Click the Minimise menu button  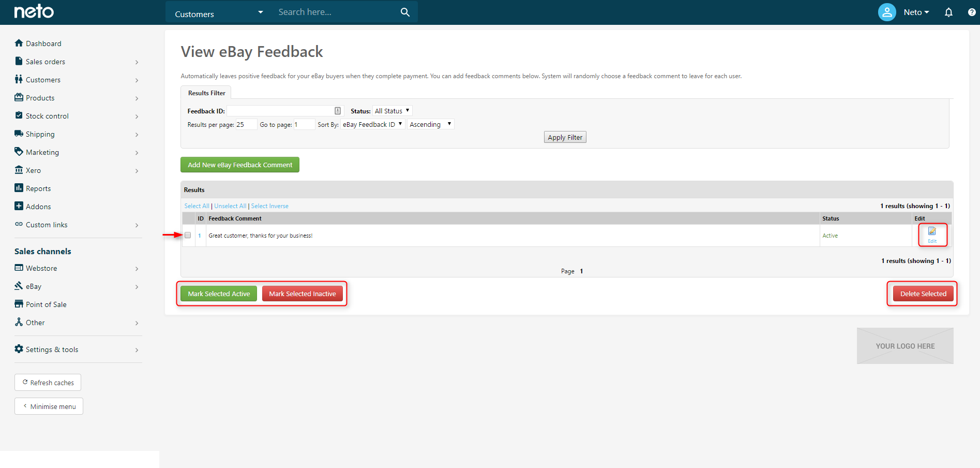(49, 406)
